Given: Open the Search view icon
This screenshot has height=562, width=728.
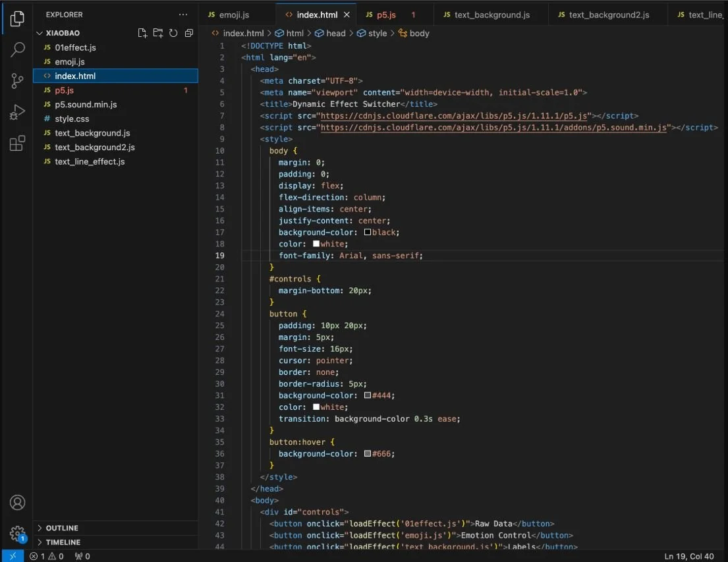Looking at the screenshot, I should coord(17,49).
